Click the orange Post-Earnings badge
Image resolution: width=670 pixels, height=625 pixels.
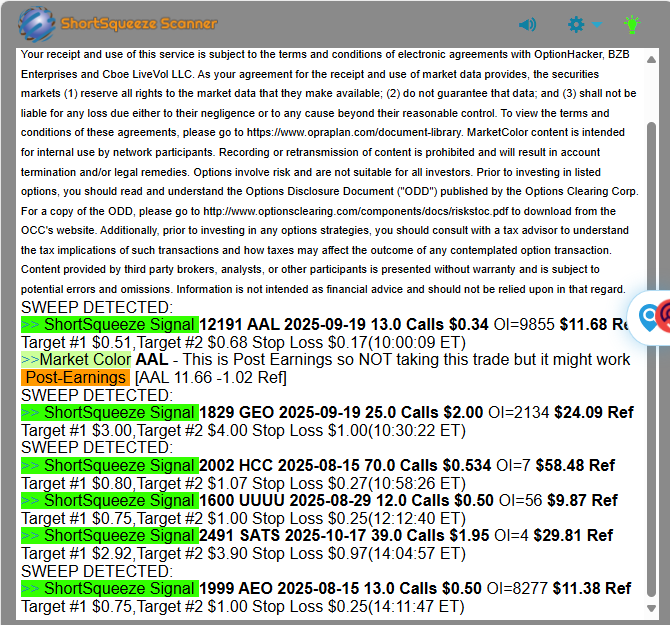[x=75, y=377]
